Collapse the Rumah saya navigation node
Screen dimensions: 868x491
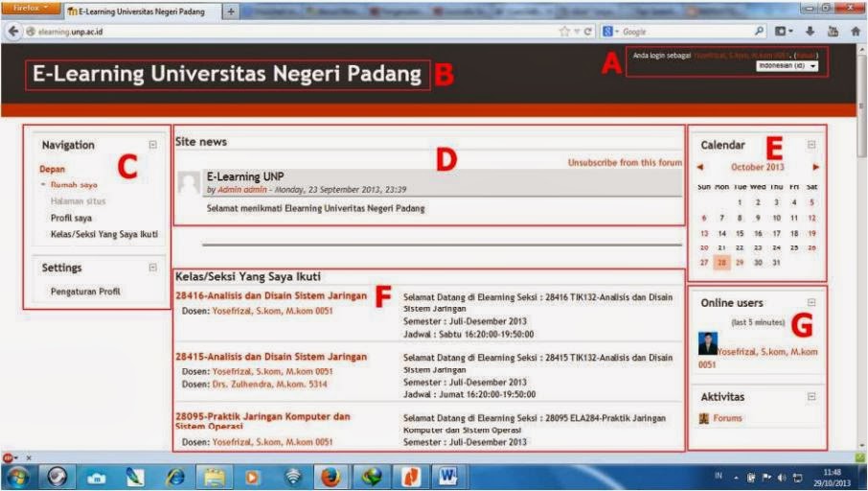43,184
